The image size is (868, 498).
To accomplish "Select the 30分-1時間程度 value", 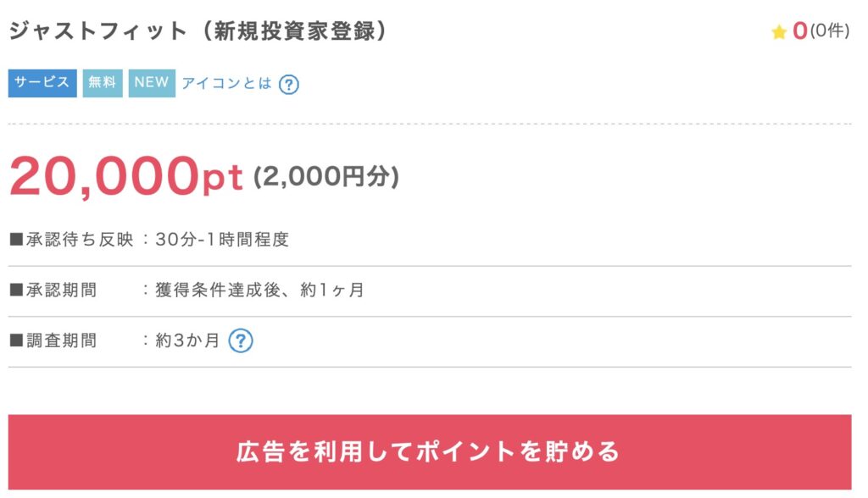I will pyautogui.click(x=222, y=240).
